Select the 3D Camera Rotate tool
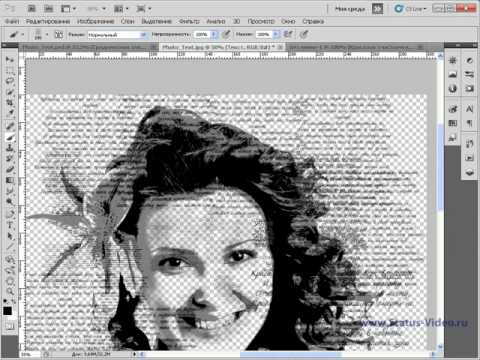The width and height of the screenshot is (480, 360). pos(10,271)
